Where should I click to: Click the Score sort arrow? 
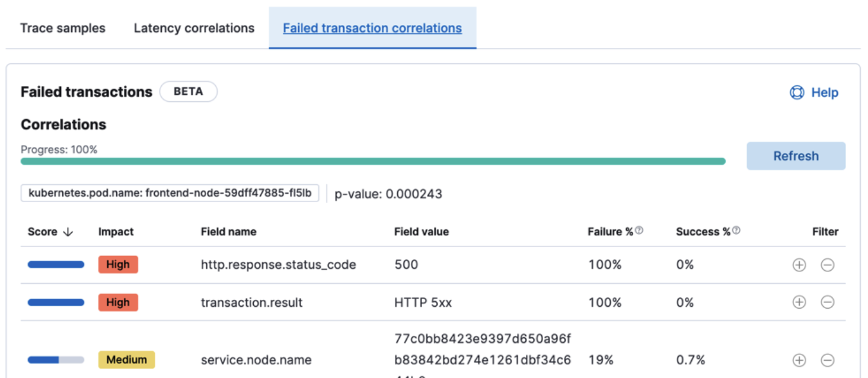point(67,232)
